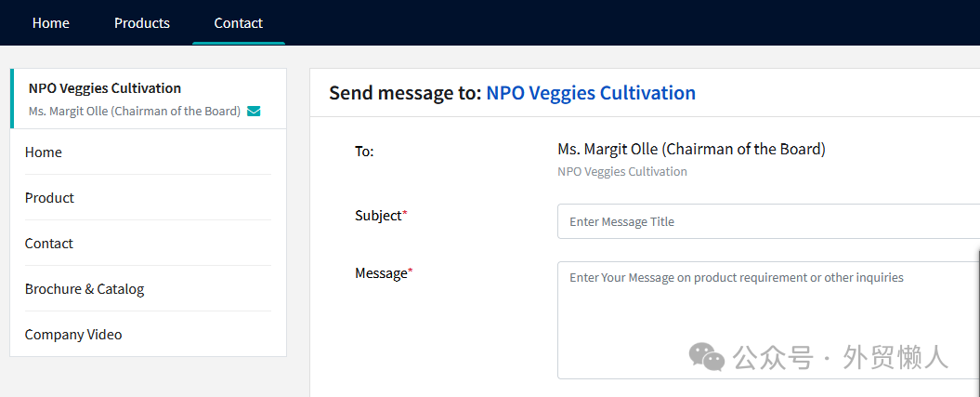Click blue NPO Veggies Cultivation heading link
Image resolution: width=980 pixels, height=397 pixels.
(x=591, y=93)
